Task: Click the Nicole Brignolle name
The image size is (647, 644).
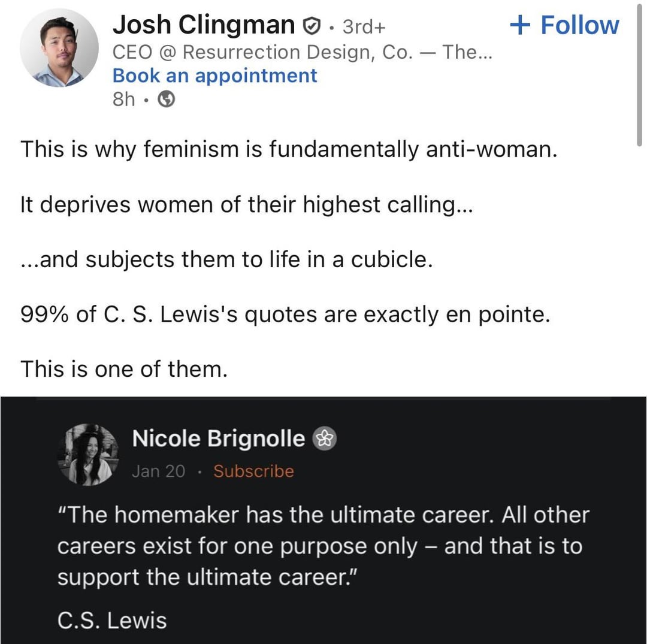Action: tap(218, 439)
